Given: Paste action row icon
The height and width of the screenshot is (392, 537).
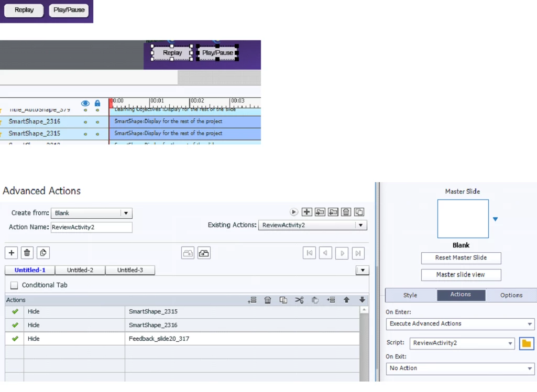Looking at the screenshot, I should tap(315, 300).
